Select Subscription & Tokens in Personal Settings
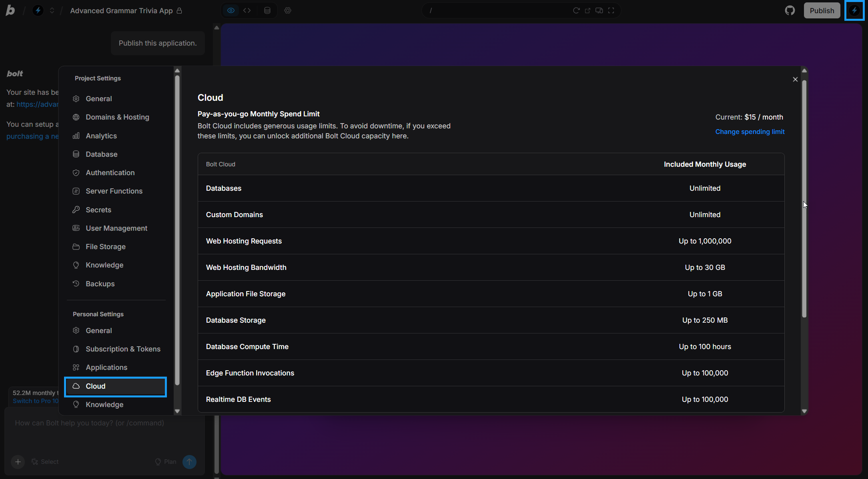 [x=123, y=349]
